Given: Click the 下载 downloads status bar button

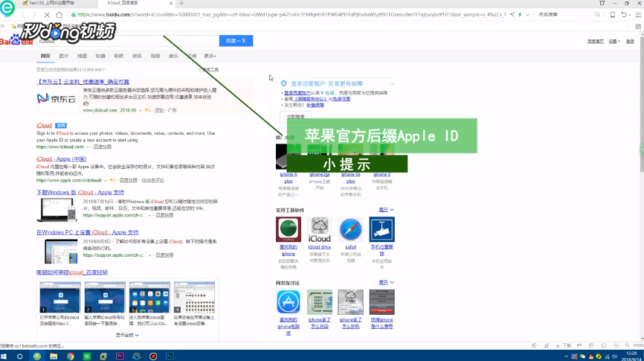Looking at the screenshot, I should click(564, 346).
